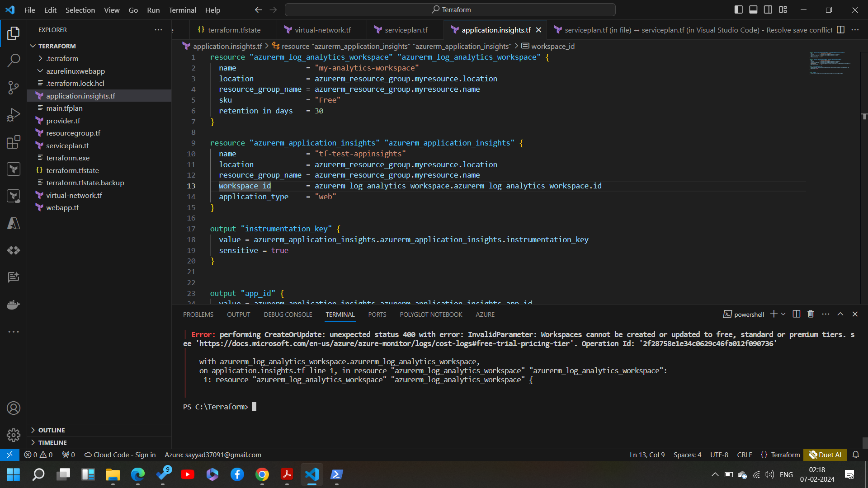Click the Terraform command center search box

click(450, 9)
